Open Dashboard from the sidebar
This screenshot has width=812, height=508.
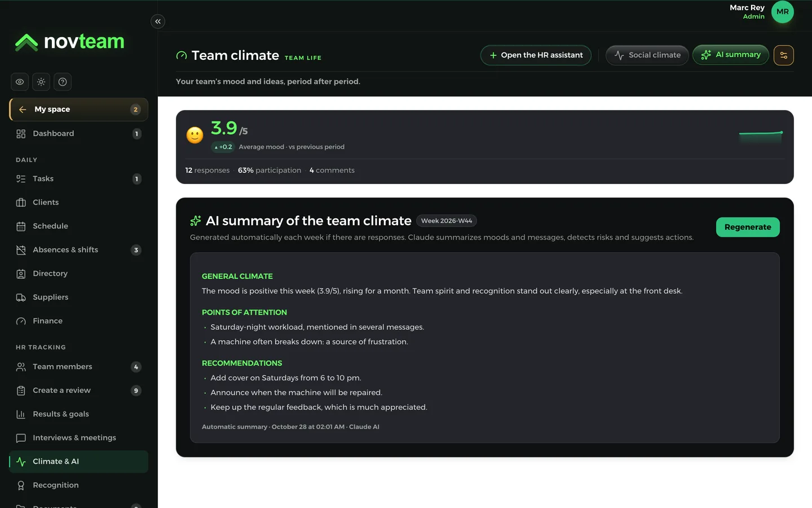(x=78, y=134)
